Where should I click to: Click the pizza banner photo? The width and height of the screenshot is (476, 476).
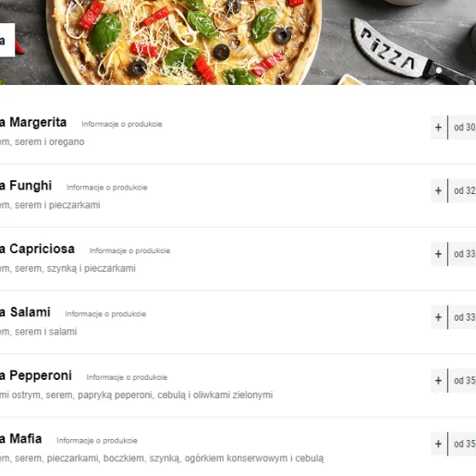[238, 43]
